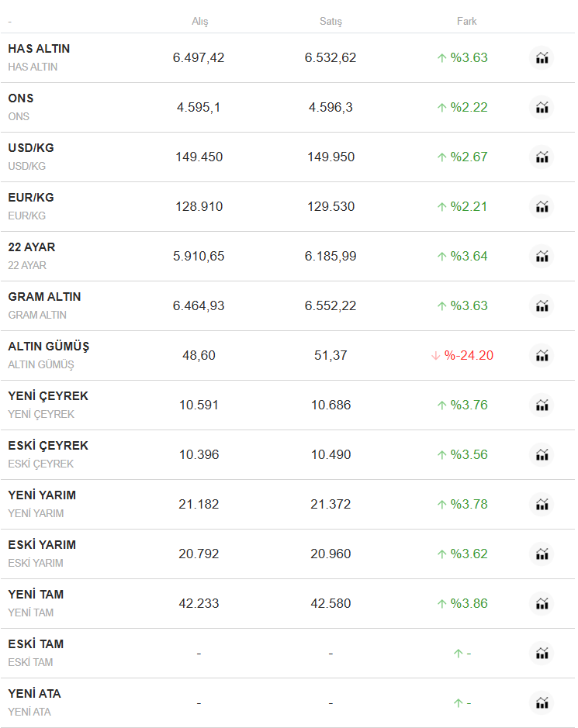Open the chart icon for HAS ALTIN
Screen dimensions: 578x728
[542, 58]
